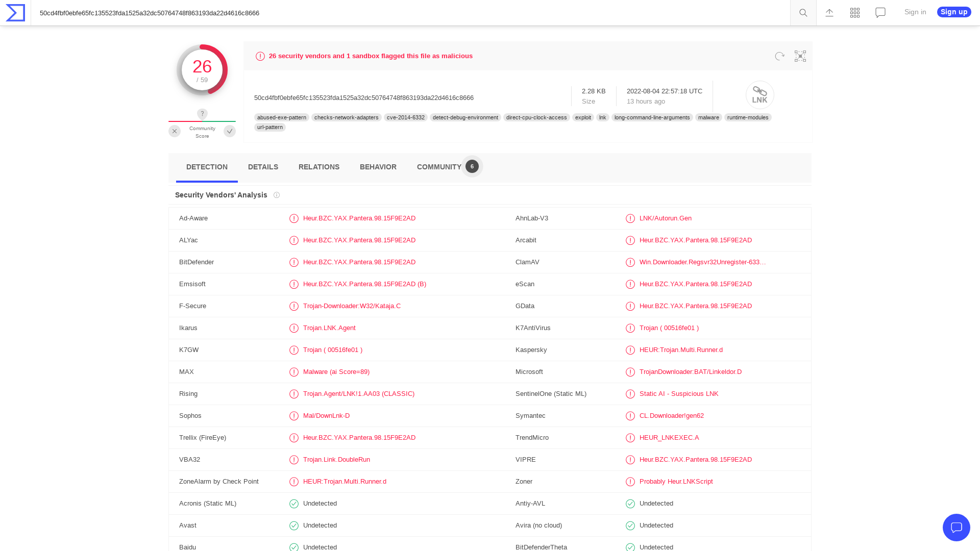
Task: Open the apps grid icon
Action: 854,12
